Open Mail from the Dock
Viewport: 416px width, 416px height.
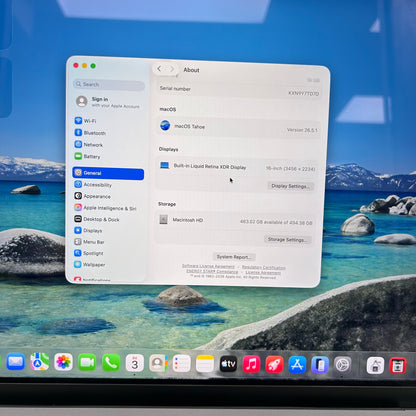(16, 362)
